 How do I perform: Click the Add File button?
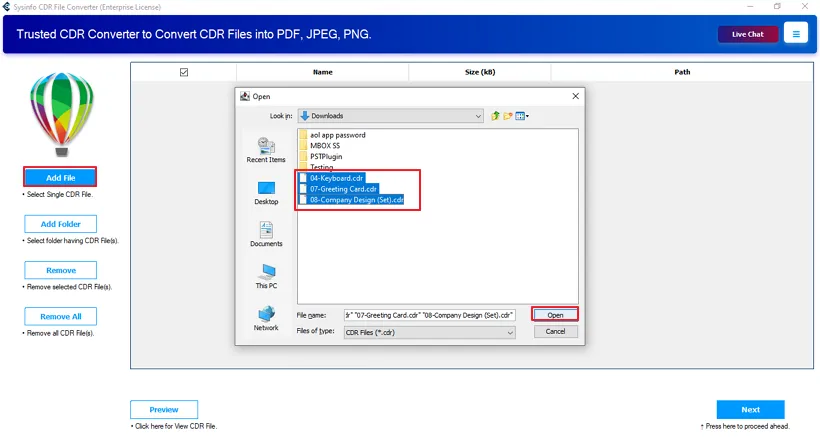60,178
